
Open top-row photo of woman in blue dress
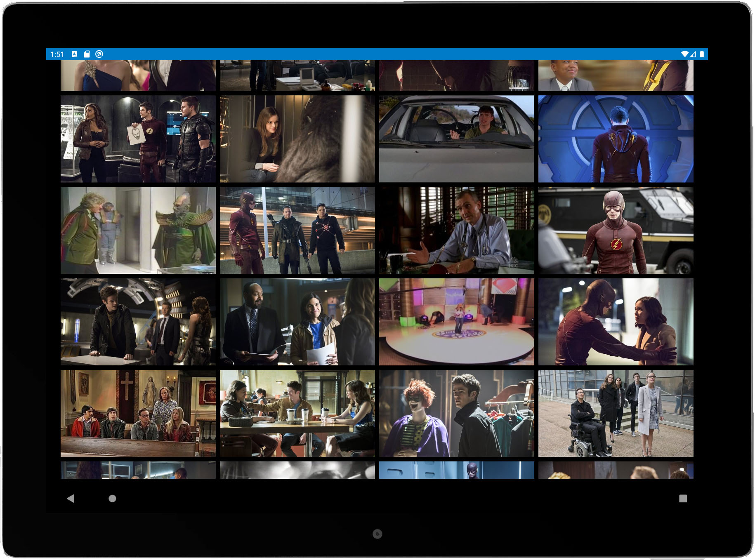click(138, 75)
